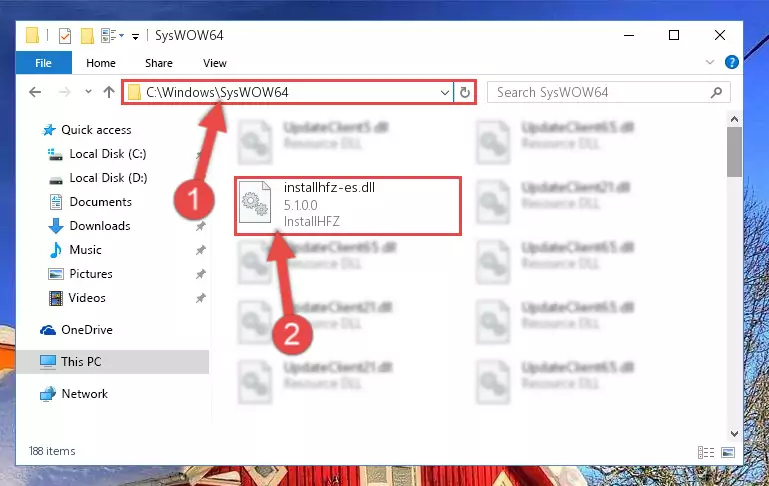The image size is (769, 486).
Task: Click the 188 items status text
Action: [x=52, y=451]
